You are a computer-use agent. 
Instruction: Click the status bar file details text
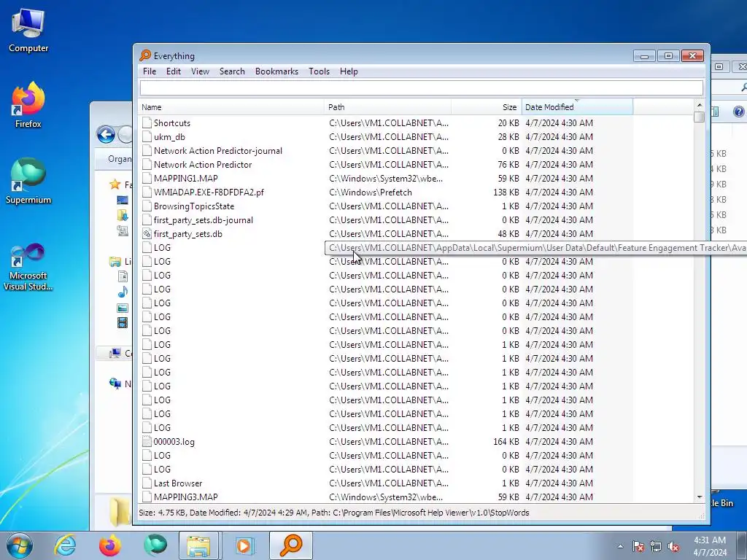click(334, 513)
